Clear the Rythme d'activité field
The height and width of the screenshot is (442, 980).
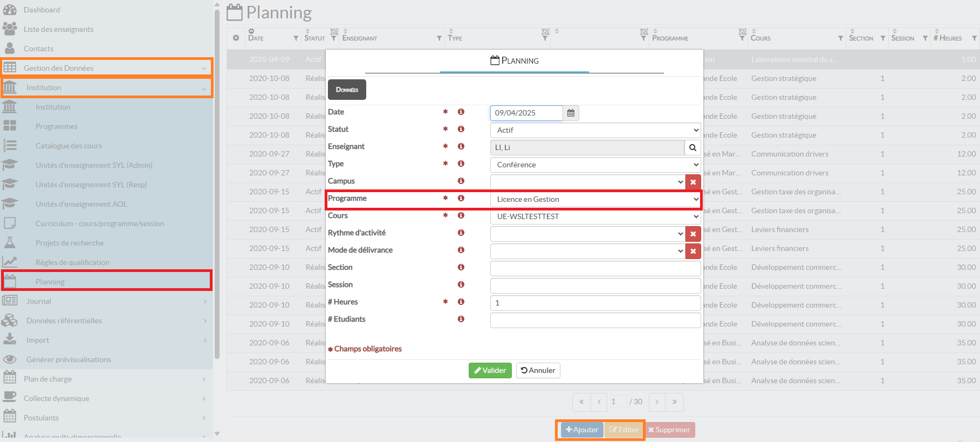(693, 234)
